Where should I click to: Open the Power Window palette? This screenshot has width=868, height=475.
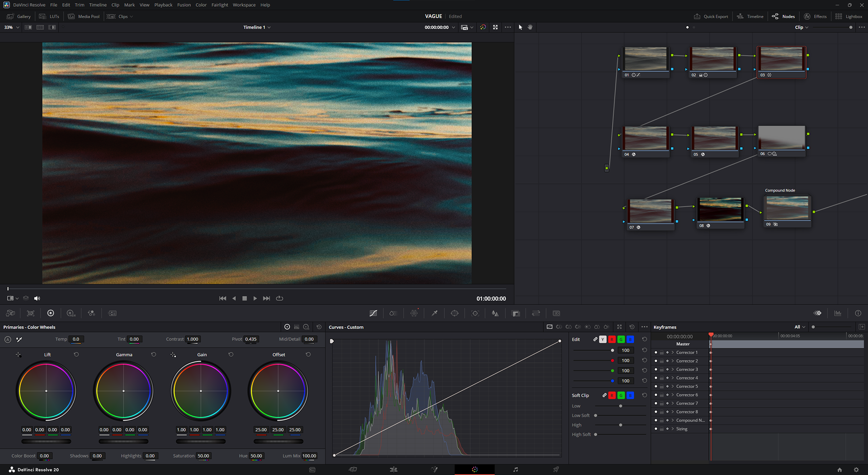tap(455, 313)
